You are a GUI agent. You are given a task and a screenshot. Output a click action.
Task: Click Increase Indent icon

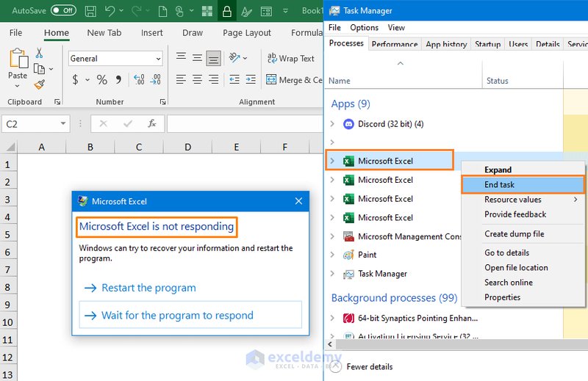tap(251, 79)
